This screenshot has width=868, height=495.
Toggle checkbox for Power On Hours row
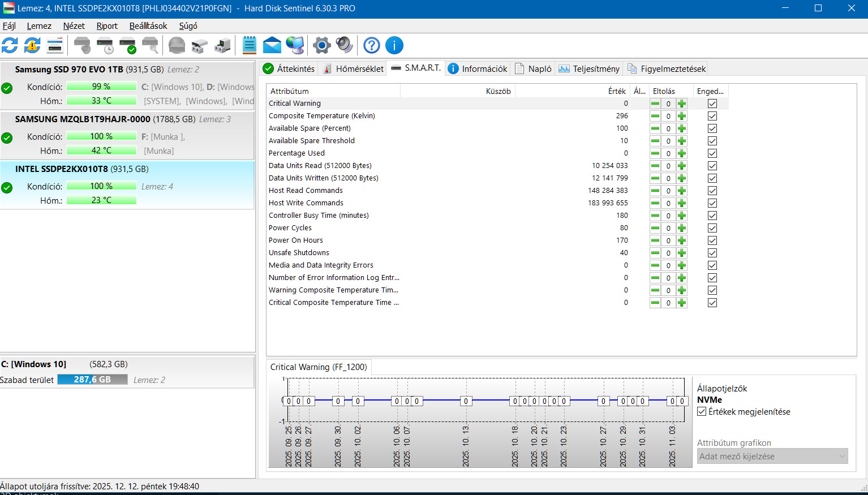712,240
